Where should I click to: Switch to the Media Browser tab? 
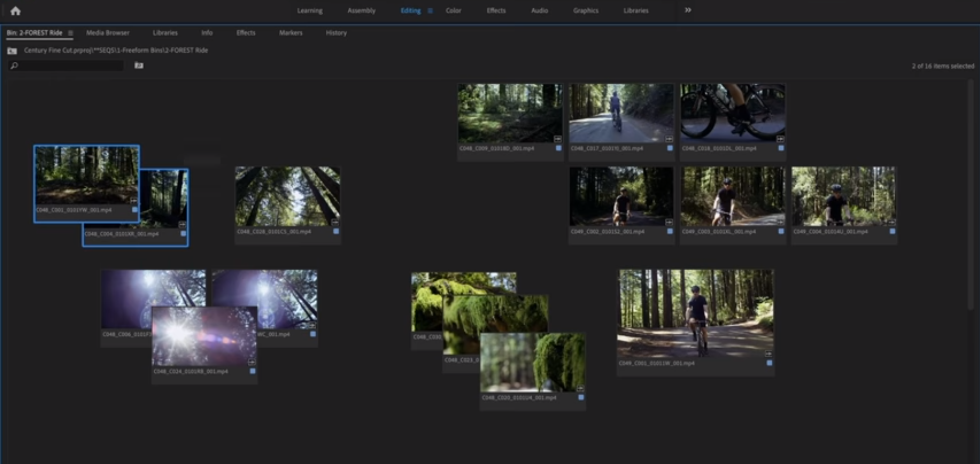107,33
